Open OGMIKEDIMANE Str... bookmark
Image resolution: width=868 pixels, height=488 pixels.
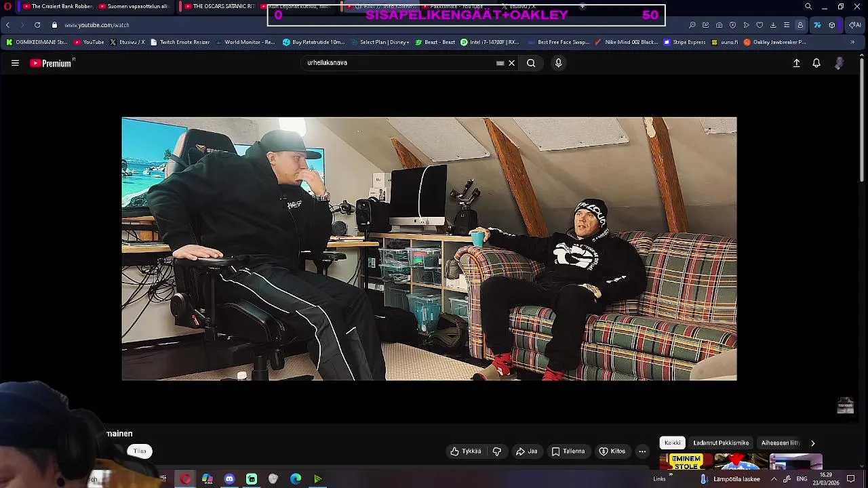pyautogui.click(x=37, y=42)
